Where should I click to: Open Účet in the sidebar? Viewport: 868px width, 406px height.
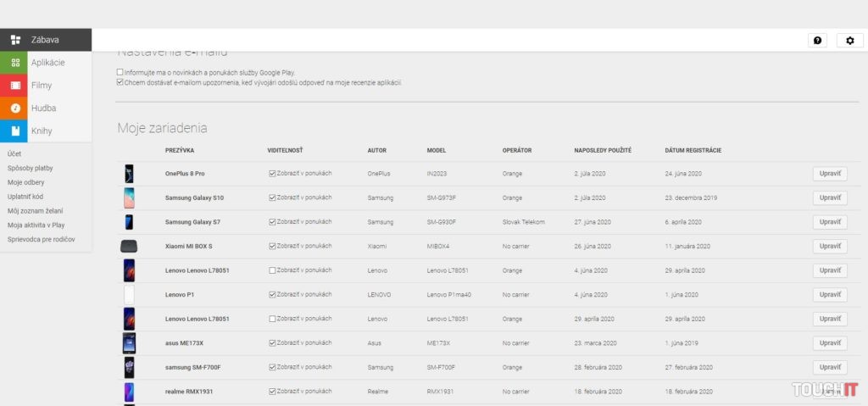(x=14, y=154)
